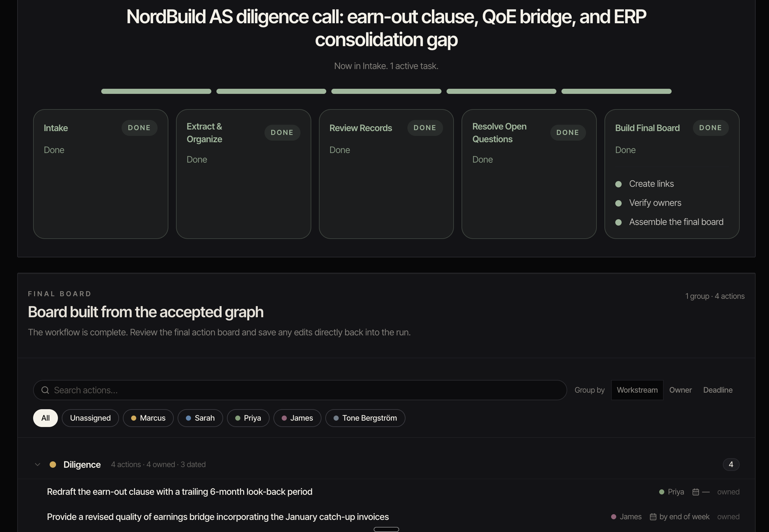Click calendar icon on Priya's earn-out row
Viewport: 769px width, 532px height.
[696, 492]
